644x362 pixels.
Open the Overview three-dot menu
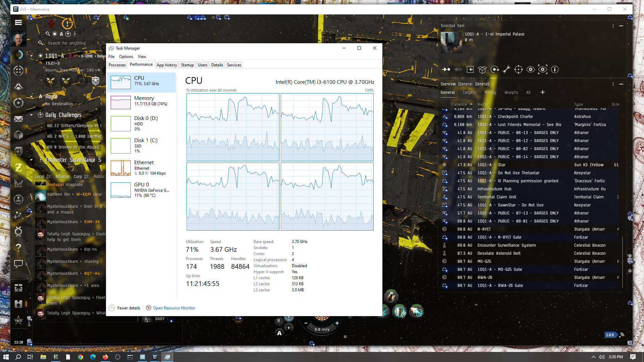point(613,84)
